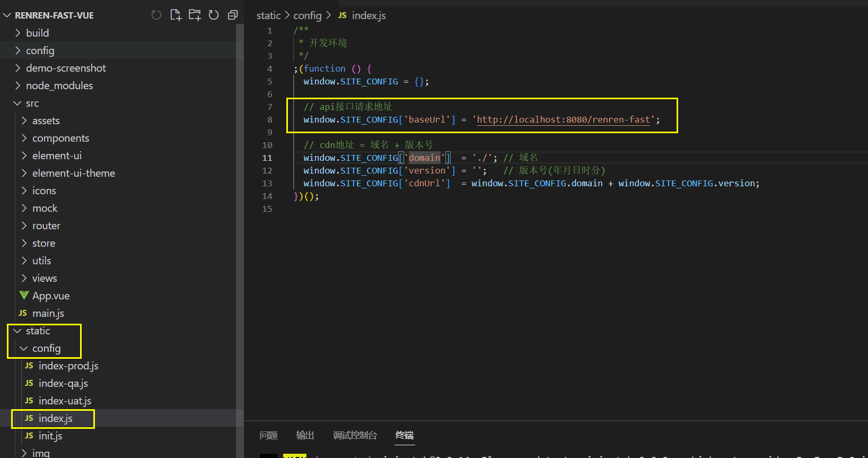Click line number 11 in the gutter

pyautogui.click(x=267, y=158)
